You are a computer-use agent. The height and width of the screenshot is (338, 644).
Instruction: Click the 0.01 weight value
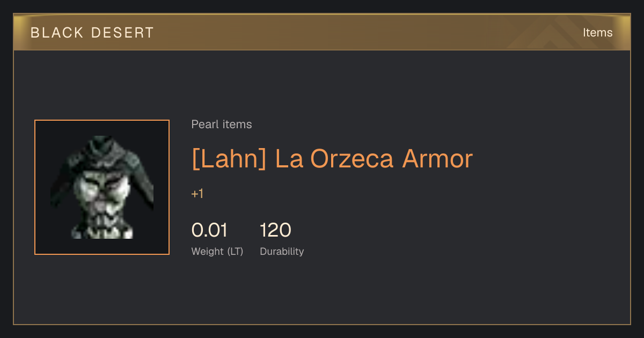[x=209, y=230]
